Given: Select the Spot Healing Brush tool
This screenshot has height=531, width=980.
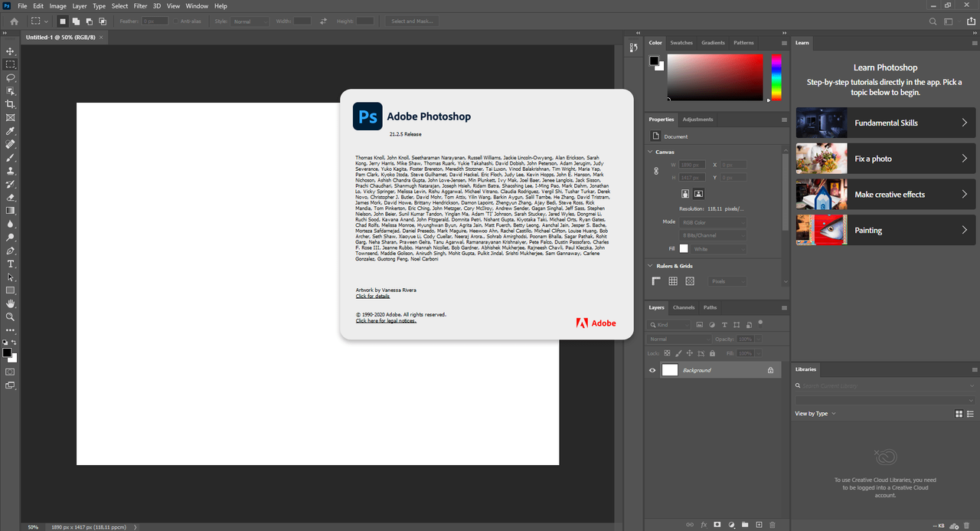Looking at the screenshot, I should (11, 144).
